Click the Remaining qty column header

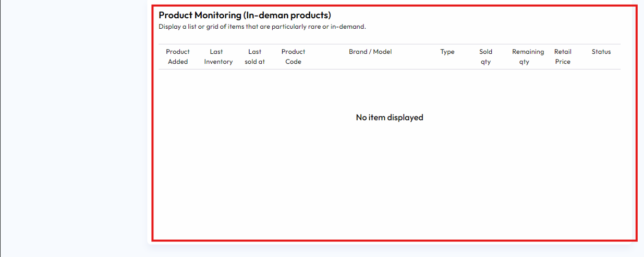click(528, 56)
